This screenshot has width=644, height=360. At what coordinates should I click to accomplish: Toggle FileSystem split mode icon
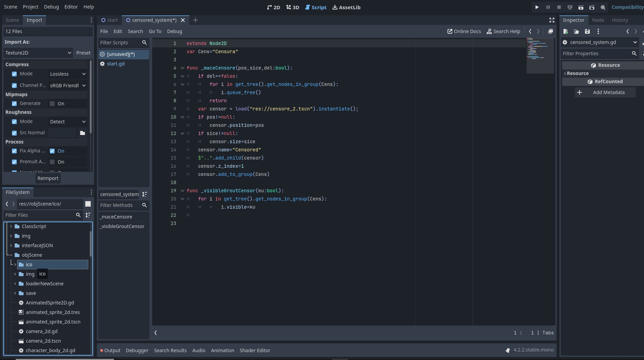(x=88, y=204)
